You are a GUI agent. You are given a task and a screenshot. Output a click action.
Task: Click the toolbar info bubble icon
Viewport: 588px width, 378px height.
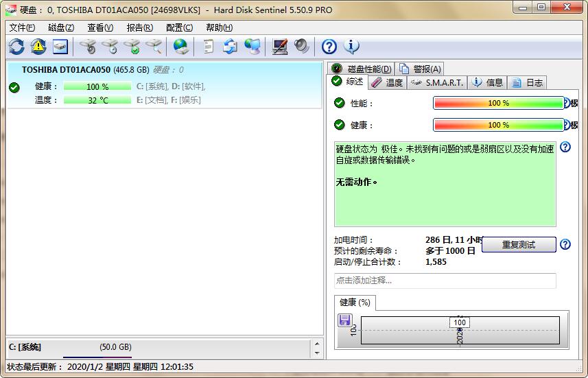351,47
